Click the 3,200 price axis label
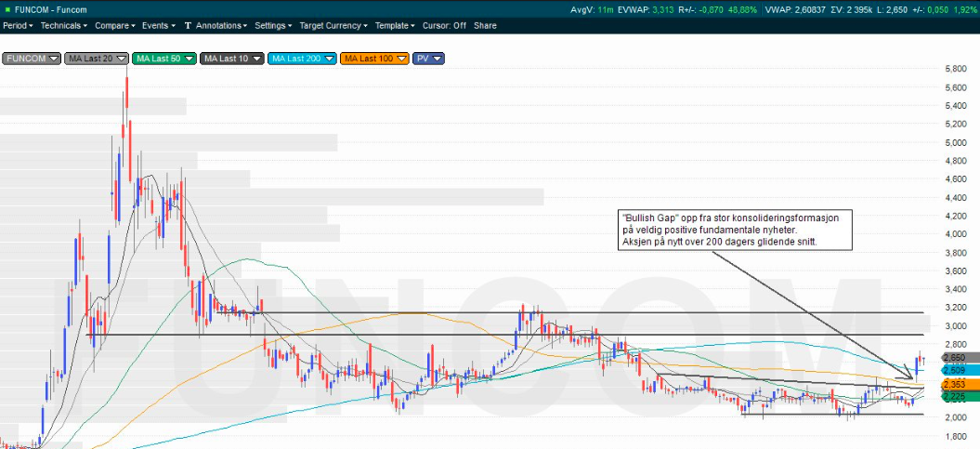This screenshot has width=980, height=449. coord(954,308)
